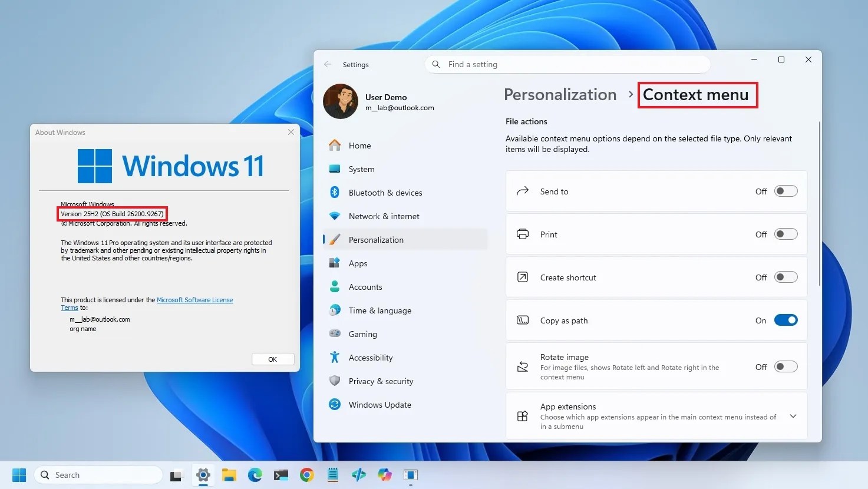Click the taskbar Search box
The image size is (868, 489).
(98, 475)
